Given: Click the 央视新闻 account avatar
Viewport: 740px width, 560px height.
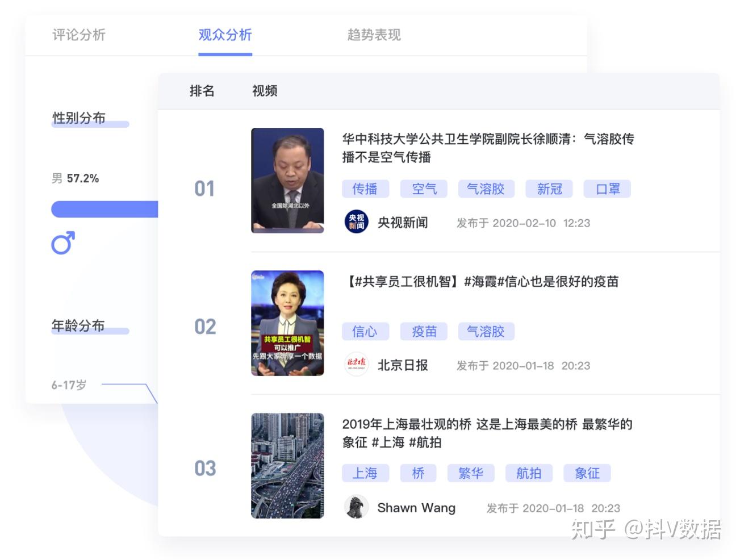Looking at the screenshot, I should (x=357, y=222).
